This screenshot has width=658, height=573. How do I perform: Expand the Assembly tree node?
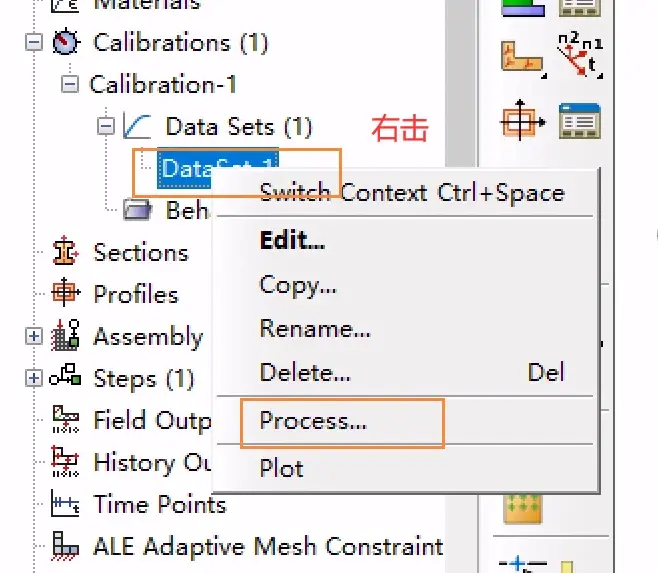(34, 336)
